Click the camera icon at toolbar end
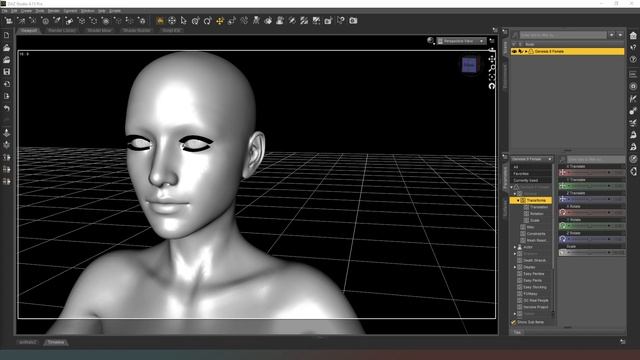Screen dimensions: 640x360 coord(353,20)
